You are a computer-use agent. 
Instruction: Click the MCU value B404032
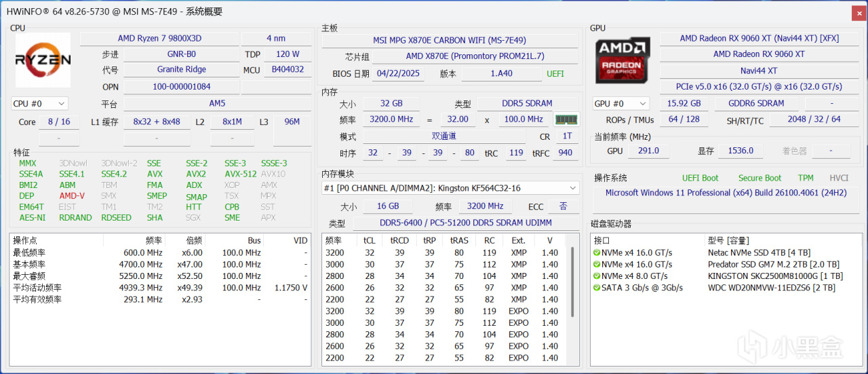pyautogui.click(x=288, y=69)
